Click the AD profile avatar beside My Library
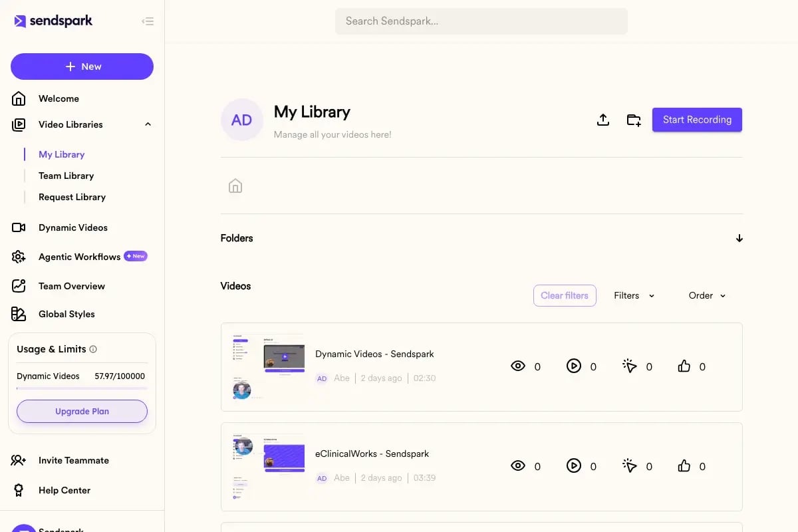Viewport: 798px width, 532px height. tap(242, 120)
